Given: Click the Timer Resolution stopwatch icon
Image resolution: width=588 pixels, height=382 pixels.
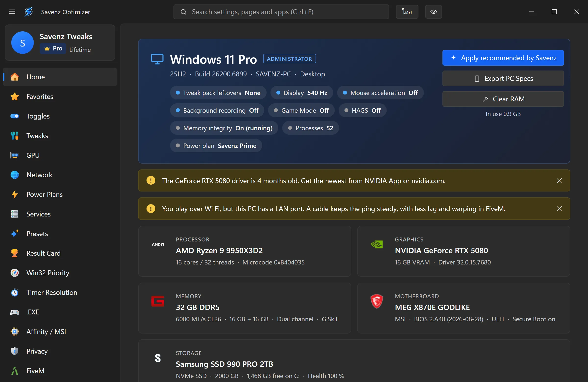Looking at the screenshot, I should pyautogui.click(x=14, y=292).
